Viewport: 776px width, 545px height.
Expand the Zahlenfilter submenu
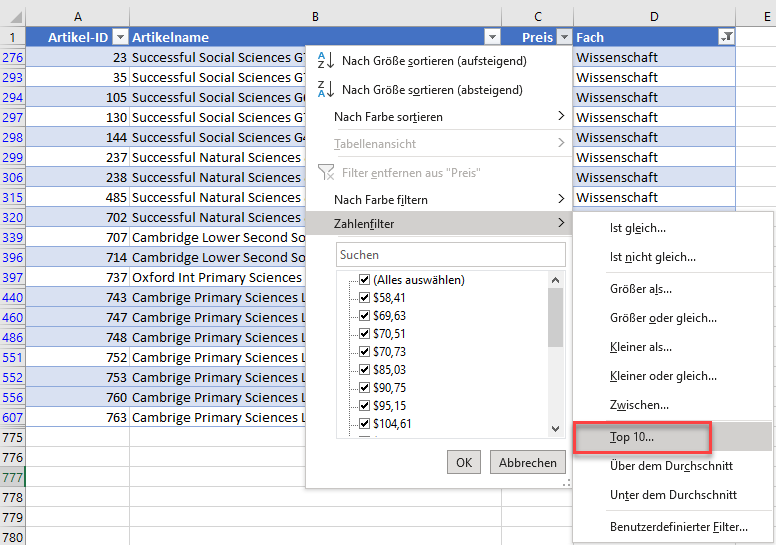(438, 223)
